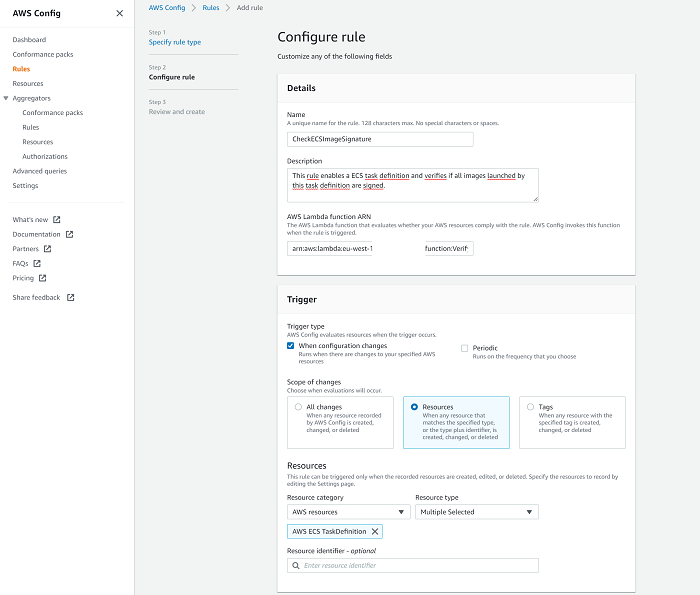The image size is (700, 595).
Task: Collapse the Aggregators section triangle
Action: pyautogui.click(x=6, y=98)
